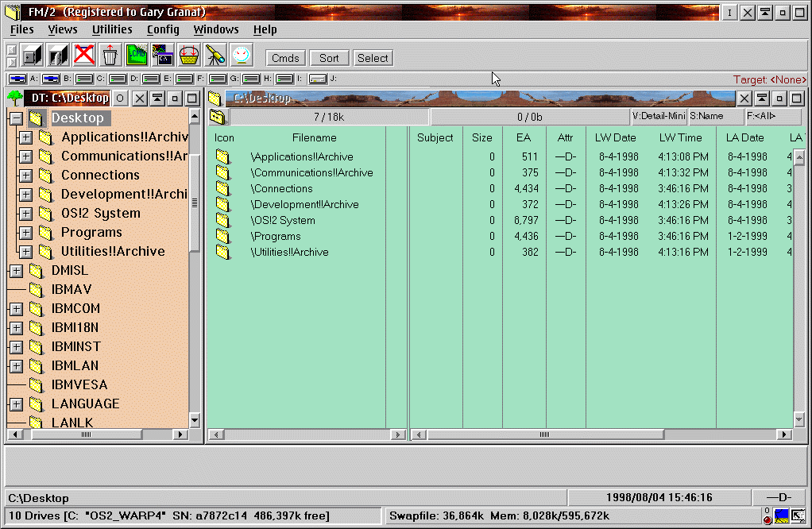Click the J: drive icon in drive bar
Screen dimensions: 812x529
pyautogui.click(x=318, y=79)
